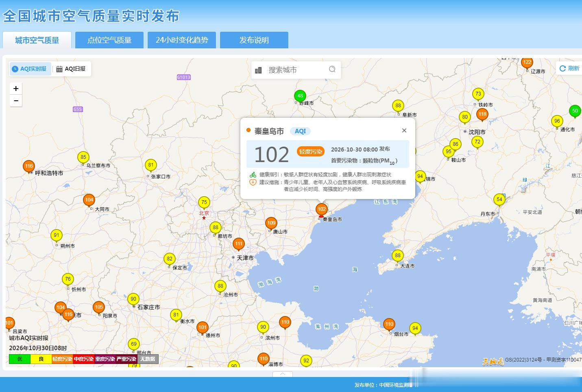Switch to AQI日报 view
Screen dimensions: 582x392
pyautogui.click(x=71, y=69)
